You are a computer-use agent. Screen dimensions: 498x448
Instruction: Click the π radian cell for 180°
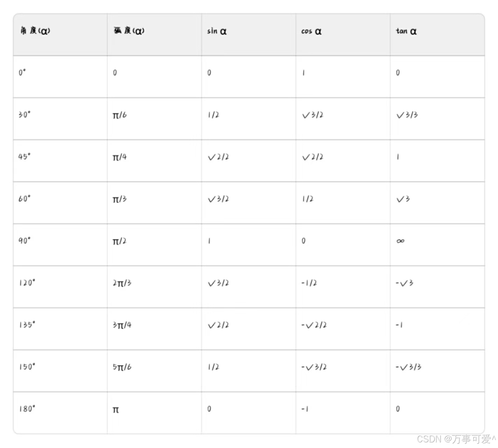click(x=116, y=409)
